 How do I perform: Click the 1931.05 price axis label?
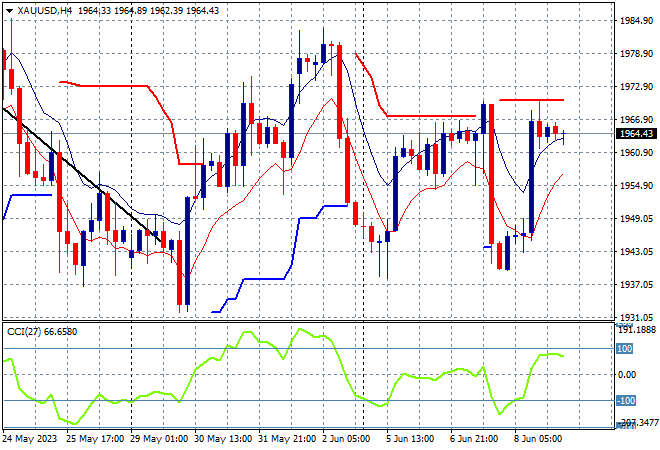pos(636,317)
